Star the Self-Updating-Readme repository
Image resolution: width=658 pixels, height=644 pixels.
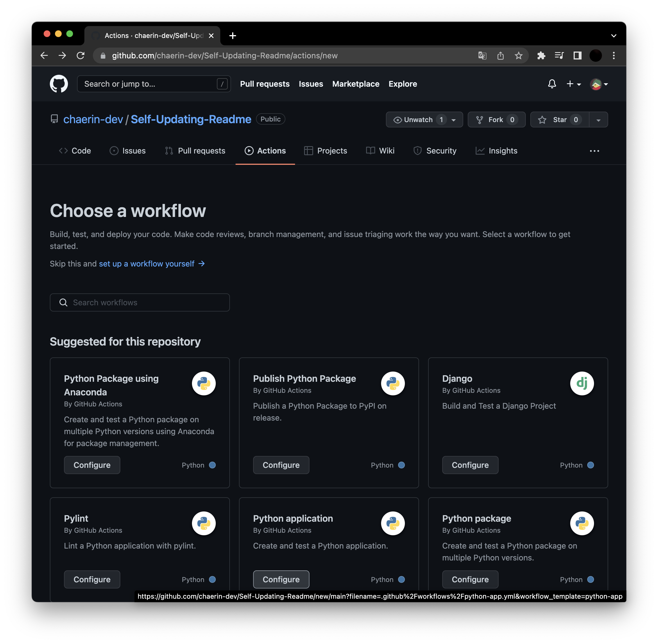coord(559,120)
